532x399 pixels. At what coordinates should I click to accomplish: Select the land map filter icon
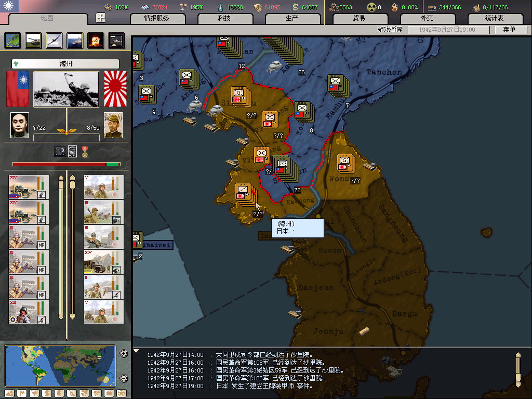(13, 41)
